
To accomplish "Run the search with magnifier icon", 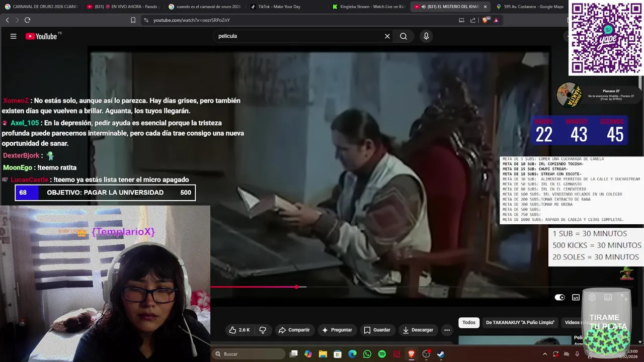I will click(x=404, y=36).
